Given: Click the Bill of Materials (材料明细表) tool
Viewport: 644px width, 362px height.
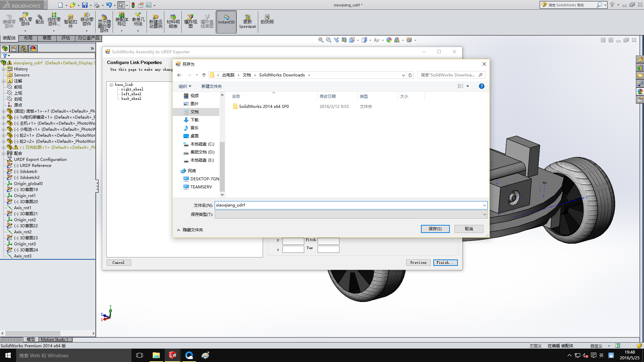Looking at the screenshot, I should click(x=173, y=21).
